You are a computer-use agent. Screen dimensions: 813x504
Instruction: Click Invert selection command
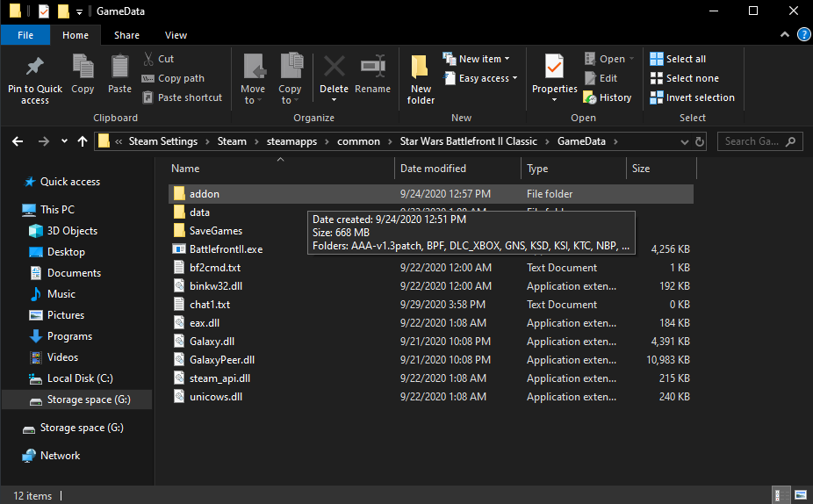pos(692,97)
